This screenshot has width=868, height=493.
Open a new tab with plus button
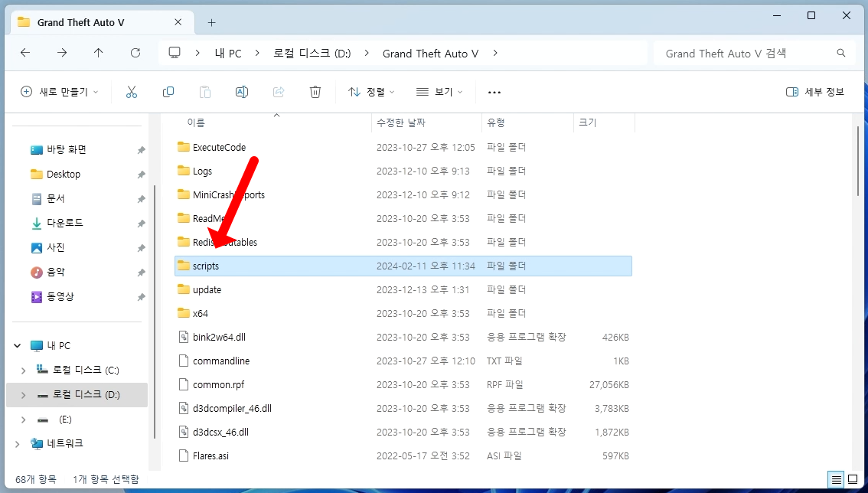212,22
